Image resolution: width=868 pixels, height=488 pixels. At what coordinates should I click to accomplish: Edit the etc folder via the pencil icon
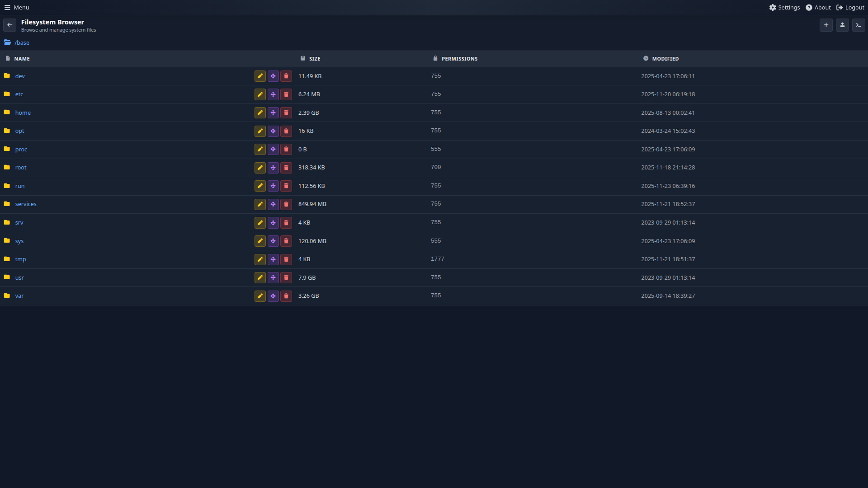click(x=259, y=94)
